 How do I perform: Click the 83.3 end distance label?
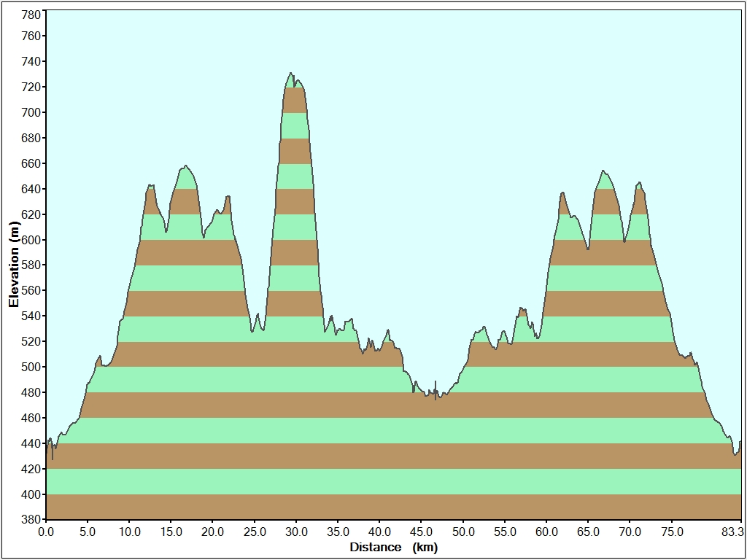pyautogui.click(x=730, y=532)
